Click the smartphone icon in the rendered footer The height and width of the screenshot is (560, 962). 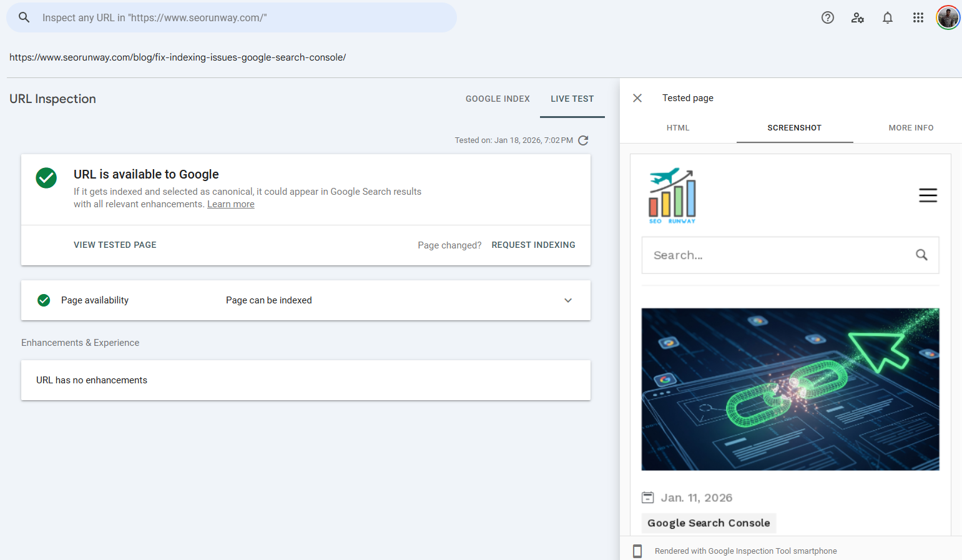[637, 551]
